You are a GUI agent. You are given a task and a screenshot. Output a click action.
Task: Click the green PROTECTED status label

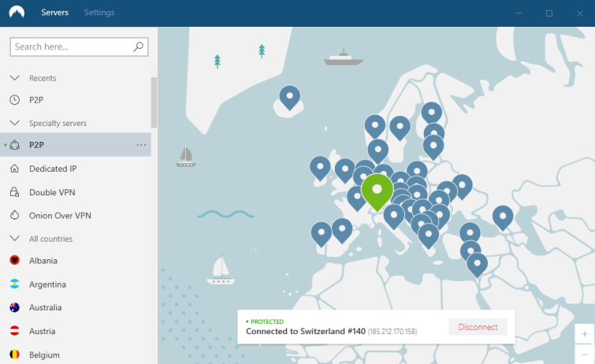click(266, 321)
